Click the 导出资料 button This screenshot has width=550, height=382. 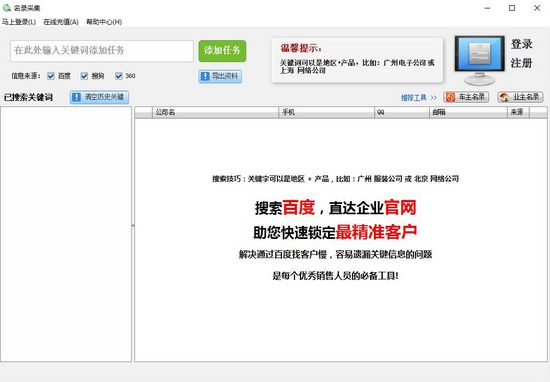click(x=220, y=76)
